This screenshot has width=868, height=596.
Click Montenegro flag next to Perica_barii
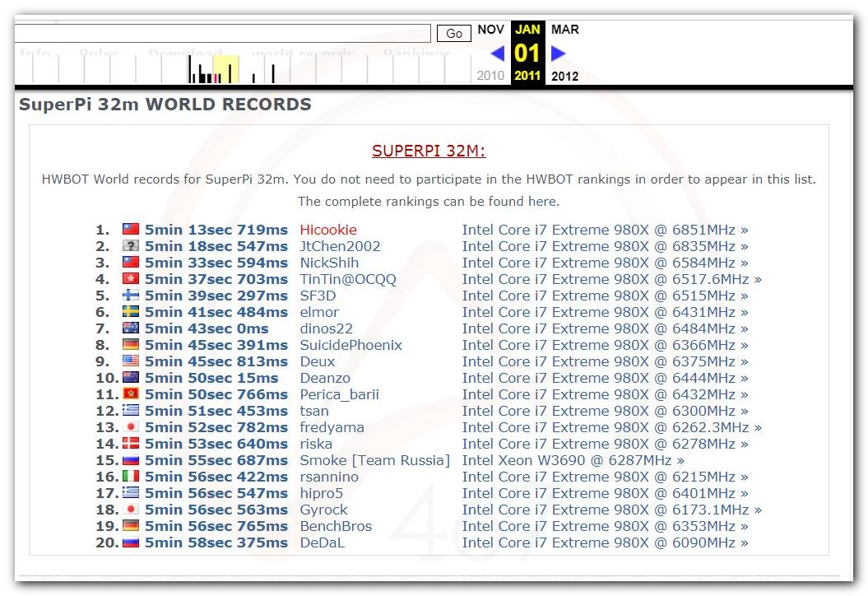pos(131,393)
